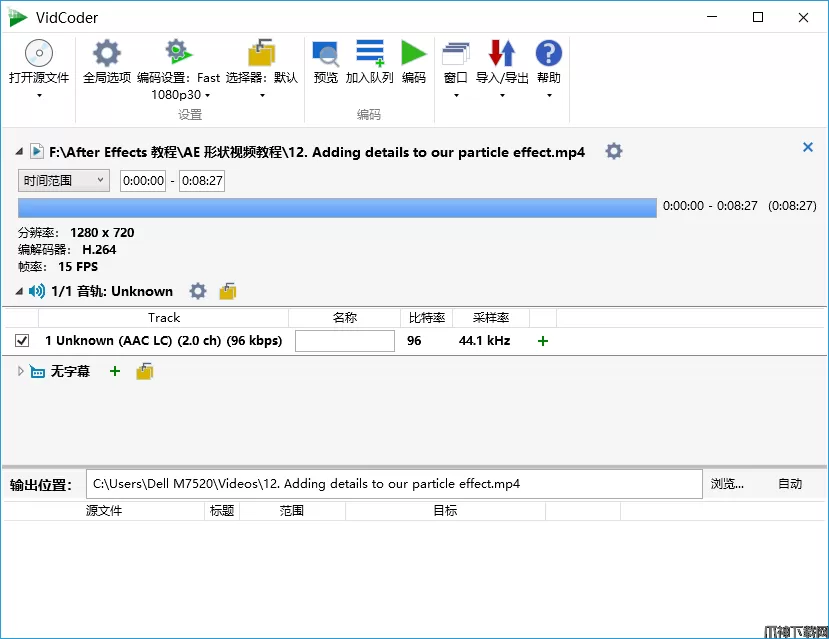Click the H.264 codec value

click(99, 249)
